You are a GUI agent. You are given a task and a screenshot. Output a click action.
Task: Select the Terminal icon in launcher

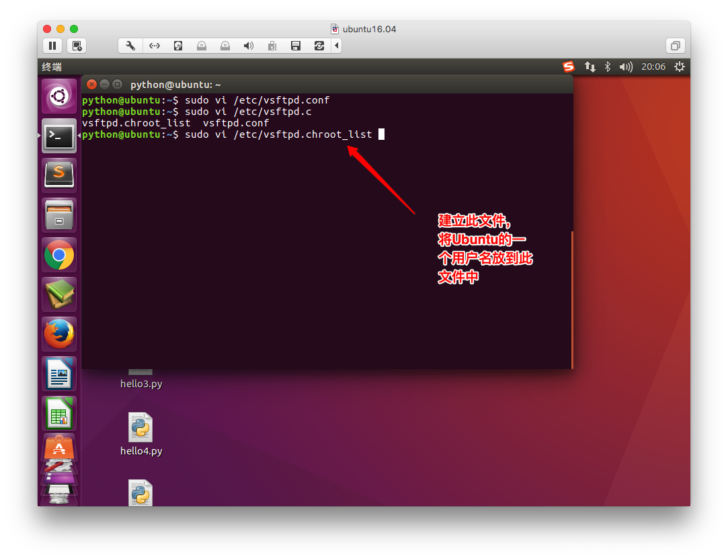pyautogui.click(x=59, y=136)
